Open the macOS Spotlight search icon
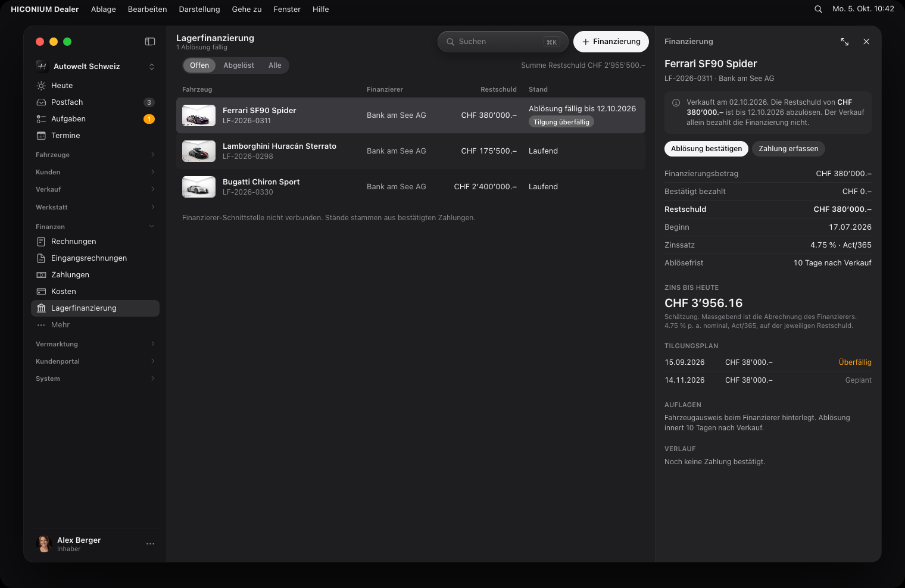Image resolution: width=905 pixels, height=588 pixels. pyautogui.click(x=818, y=9)
